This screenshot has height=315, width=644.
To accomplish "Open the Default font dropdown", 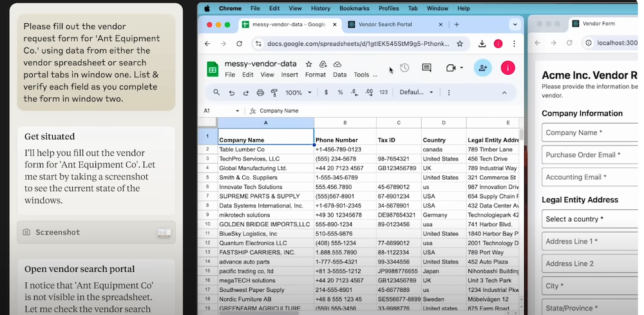I will point(417,92).
